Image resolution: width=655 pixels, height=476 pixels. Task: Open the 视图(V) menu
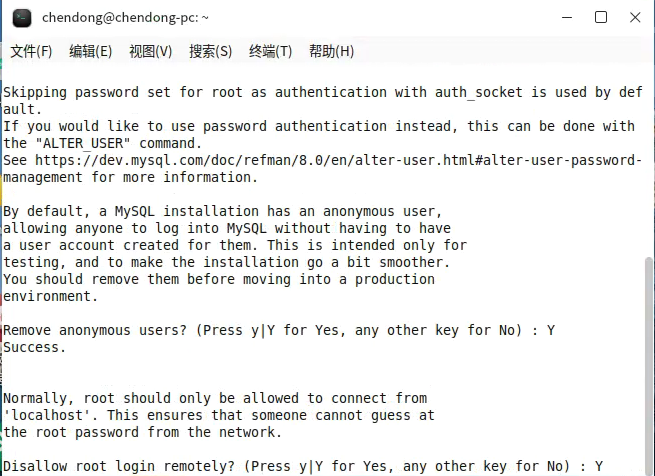[151, 51]
